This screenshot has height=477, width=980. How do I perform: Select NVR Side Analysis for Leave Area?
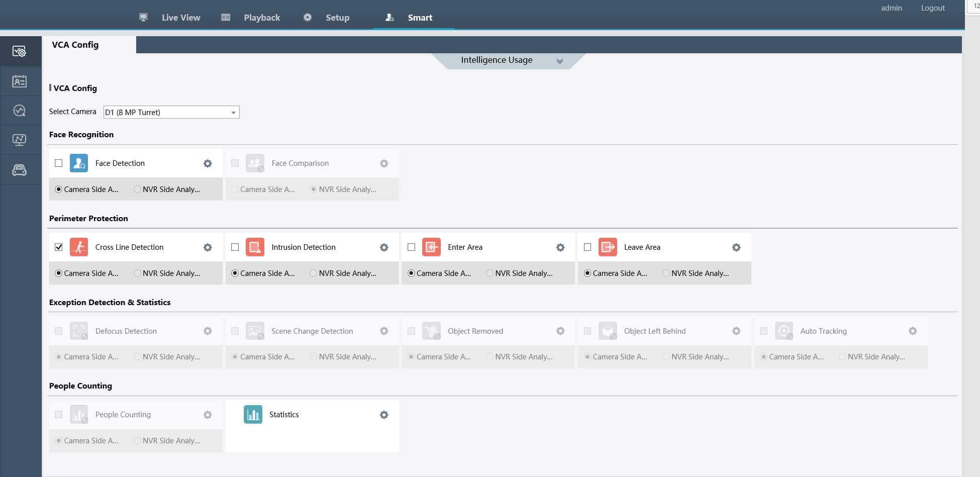[x=666, y=273]
